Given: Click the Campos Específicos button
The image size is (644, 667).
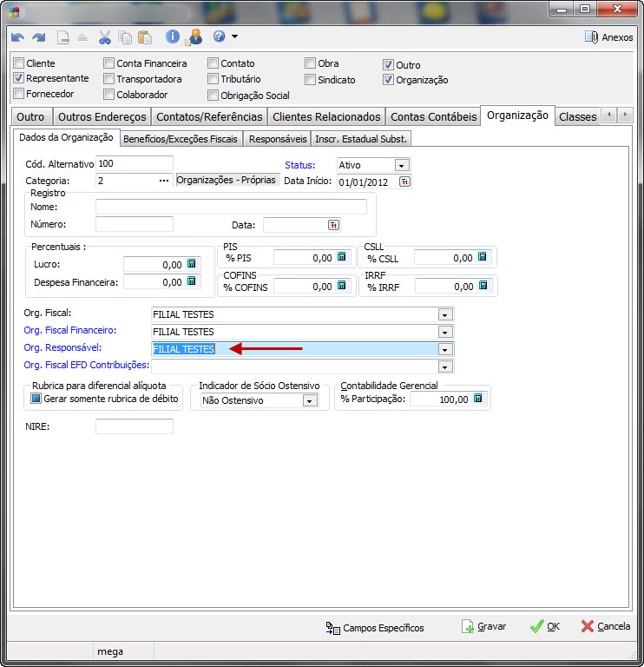Looking at the screenshot, I should point(375,627).
